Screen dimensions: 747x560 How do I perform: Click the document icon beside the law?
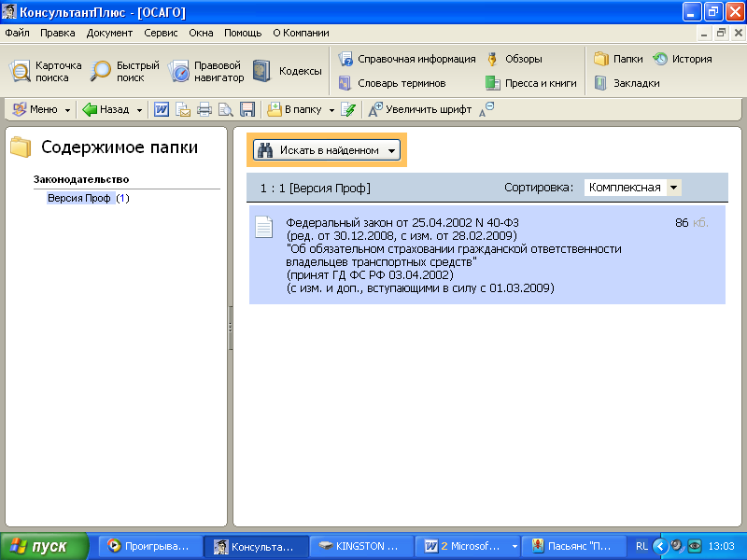[x=264, y=227]
